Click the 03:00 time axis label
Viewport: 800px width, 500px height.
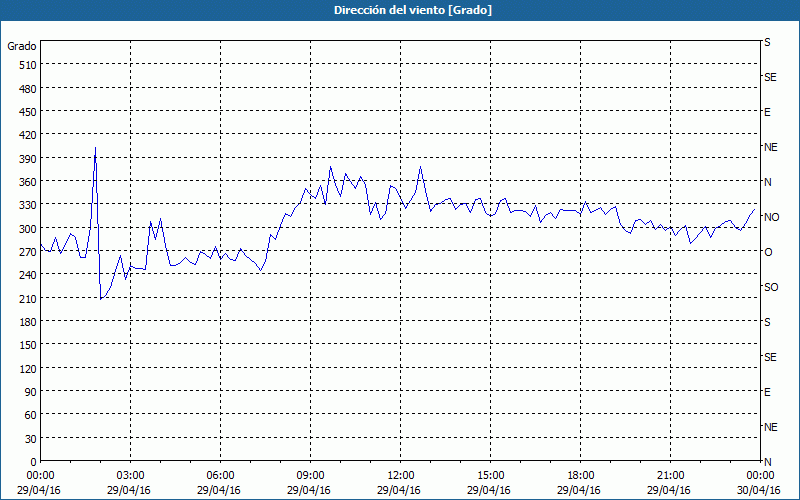pos(131,476)
